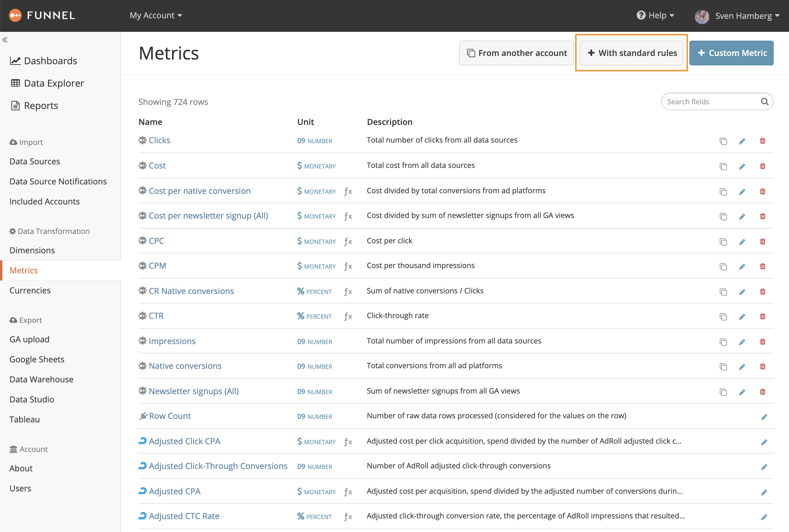Click the copy icon for Clicks metric

click(724, 141)
